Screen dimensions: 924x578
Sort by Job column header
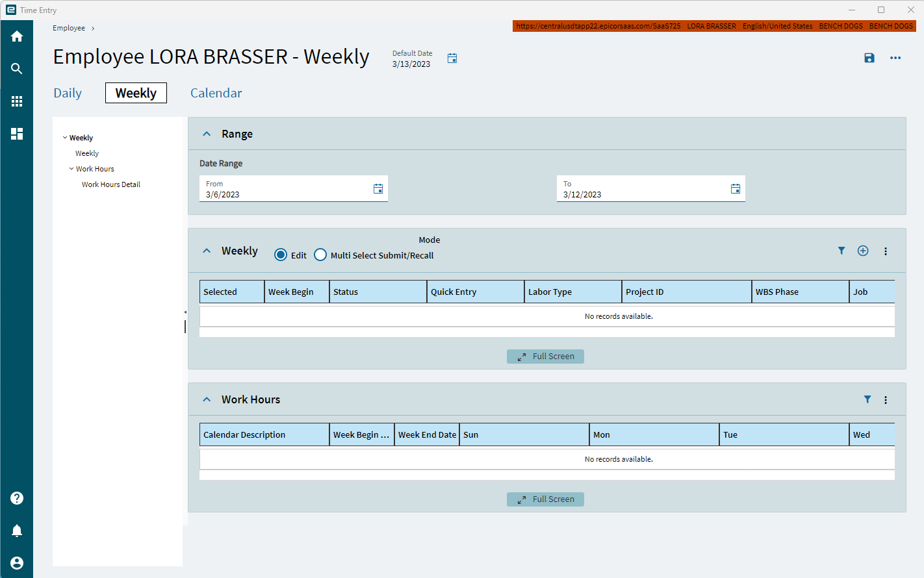(x=872, y=292)
